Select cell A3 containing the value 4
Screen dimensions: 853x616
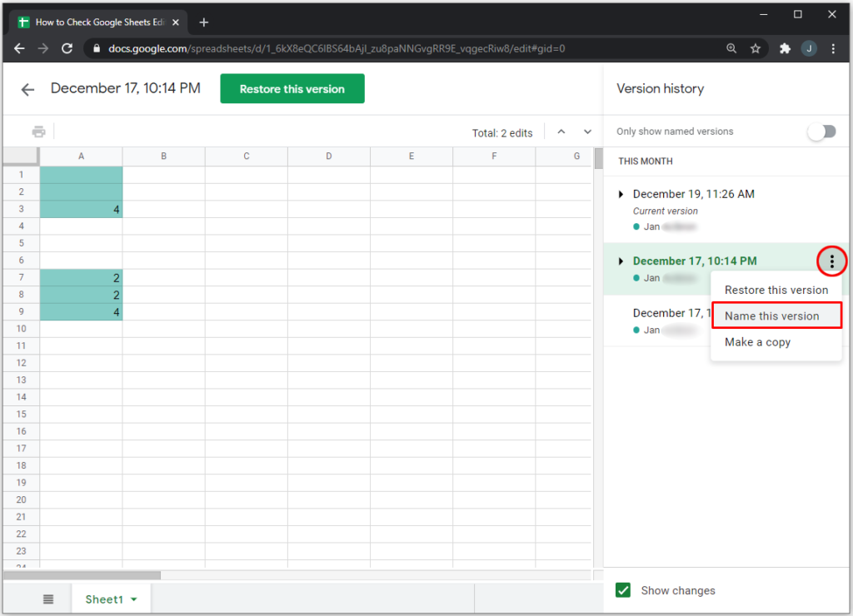click(81, 209)
